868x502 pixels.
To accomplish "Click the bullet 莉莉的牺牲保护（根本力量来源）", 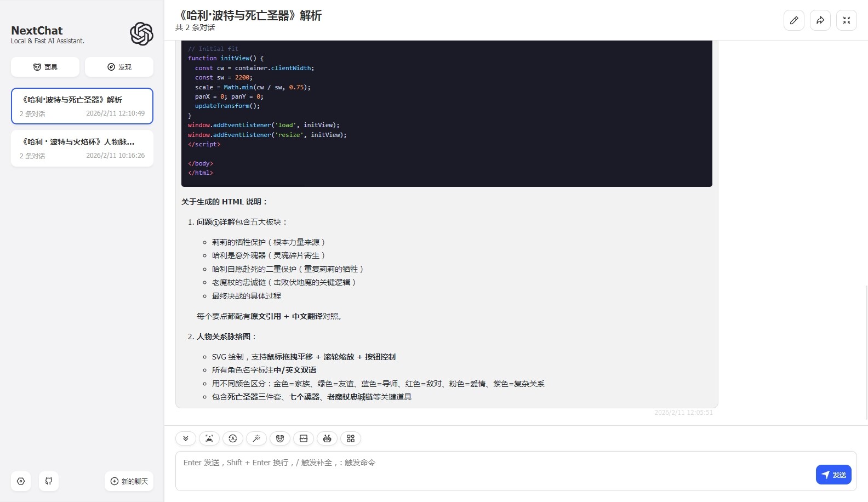I will pos(269,242).
